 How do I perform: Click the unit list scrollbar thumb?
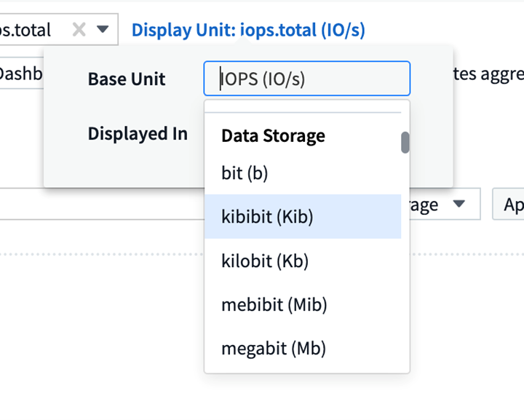coord(405,142)
